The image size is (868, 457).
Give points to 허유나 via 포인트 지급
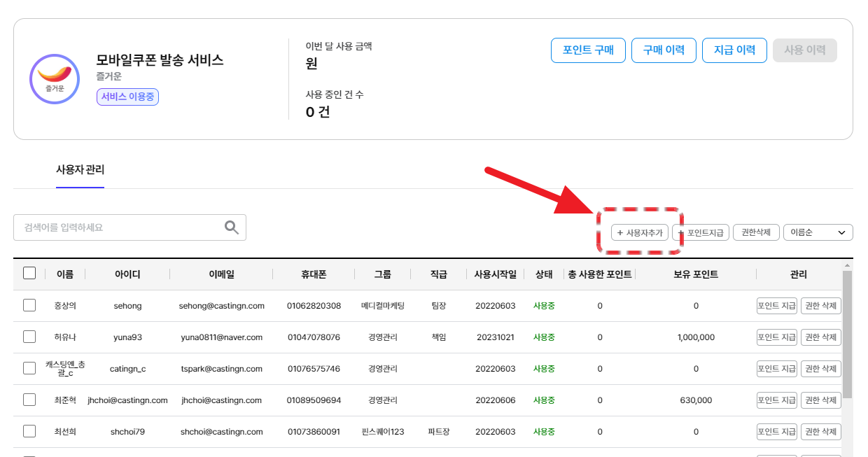[x=776, y=337]
